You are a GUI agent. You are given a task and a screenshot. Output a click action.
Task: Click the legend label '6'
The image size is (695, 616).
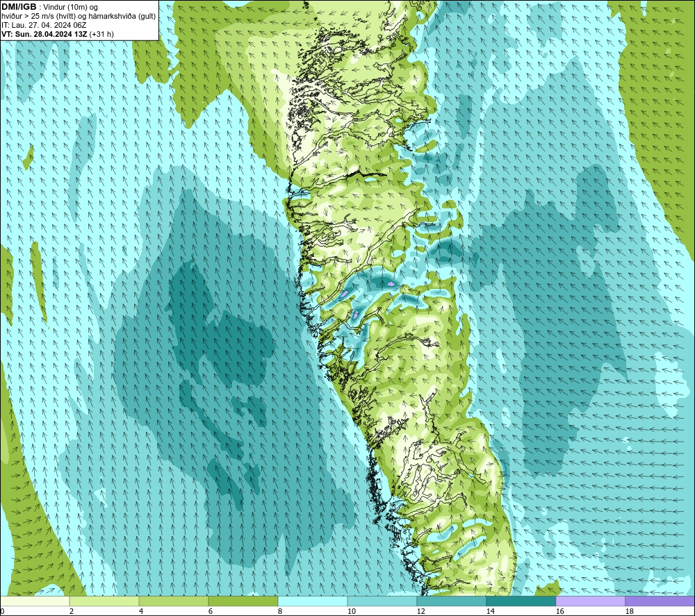tap(210, 611)
